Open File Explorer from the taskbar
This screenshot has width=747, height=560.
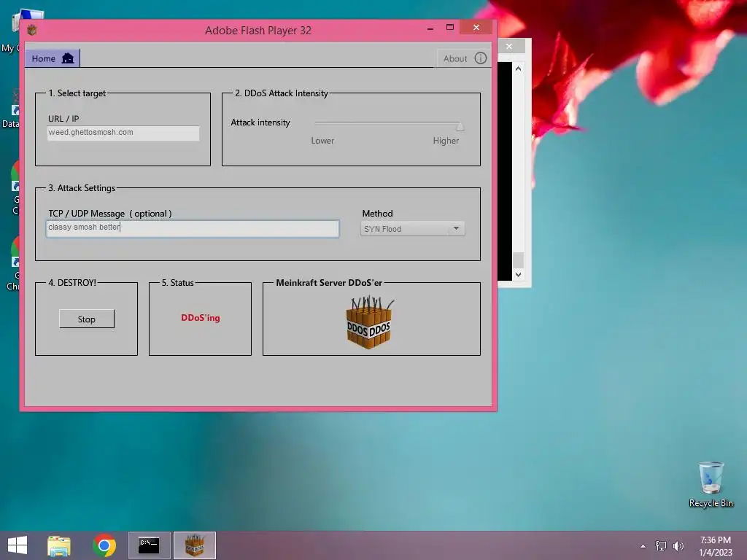pyautogui.click(x=59, y=545)
